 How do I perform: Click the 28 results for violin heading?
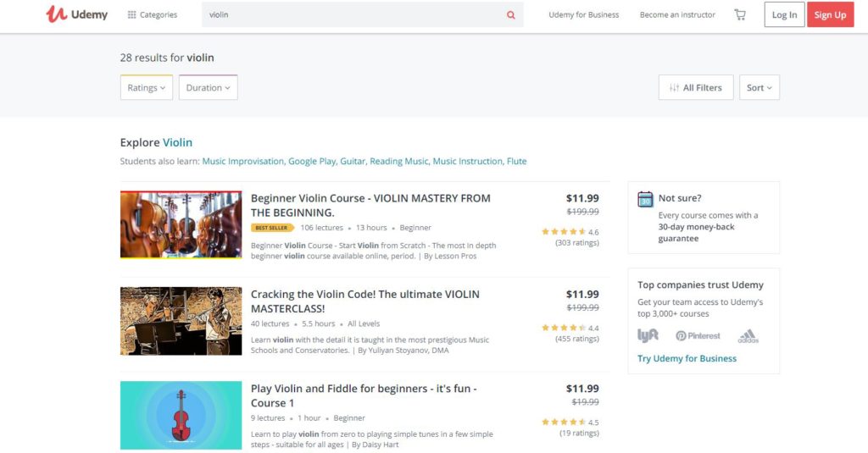(x=167, y=58)
